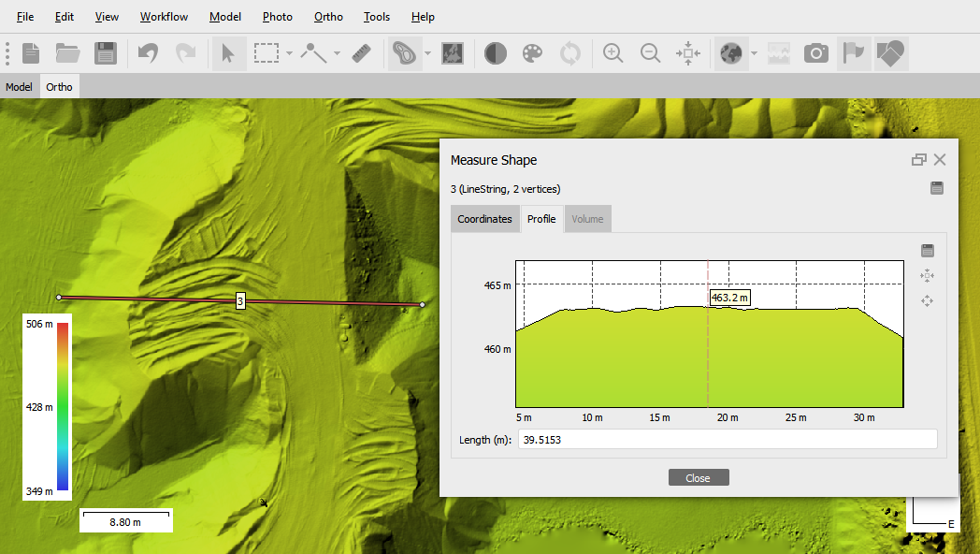This screenshot has width=980, height=554.
Task: Select the Ruler measurement tool
Action: tap(361, 53)
